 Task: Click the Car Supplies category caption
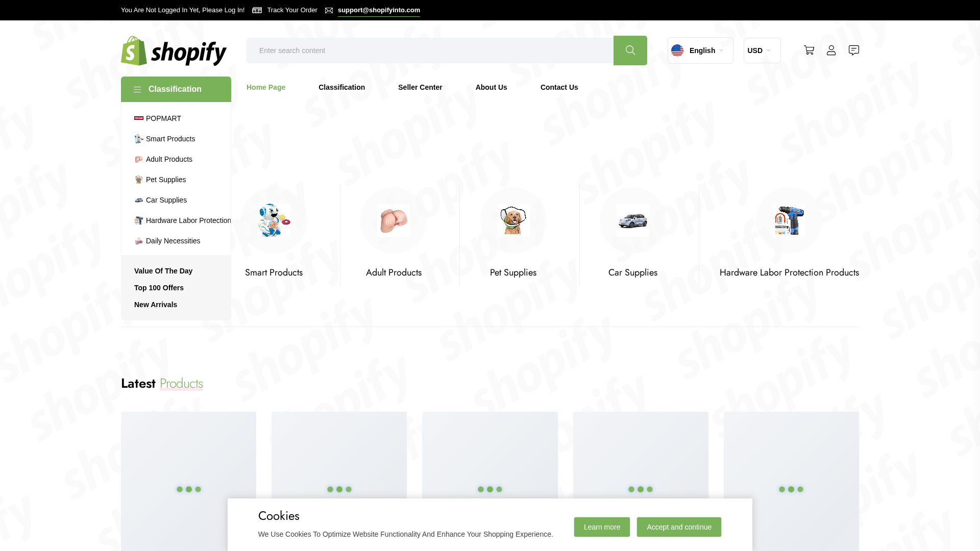[x=633, y=272]
